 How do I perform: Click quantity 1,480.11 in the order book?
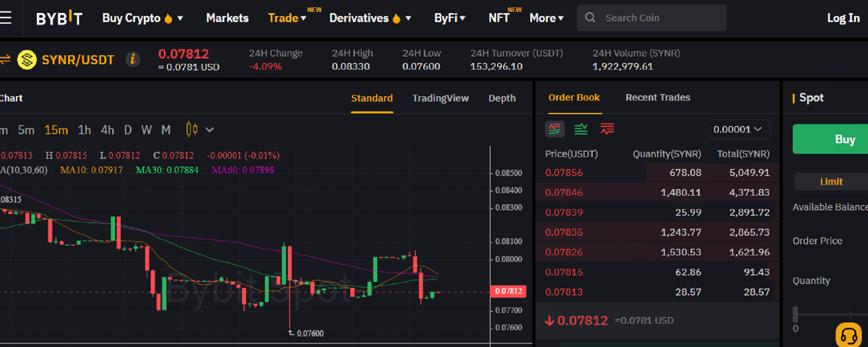(681, 192)
